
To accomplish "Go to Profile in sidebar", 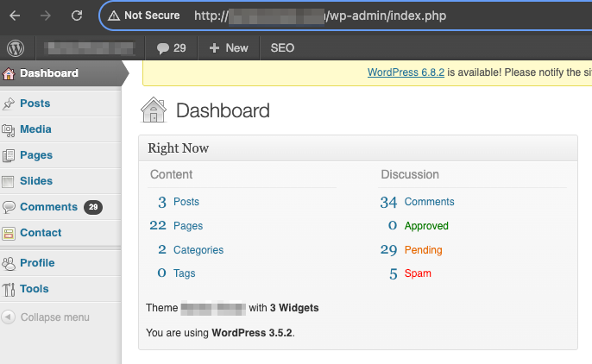I will click(37, 263).
